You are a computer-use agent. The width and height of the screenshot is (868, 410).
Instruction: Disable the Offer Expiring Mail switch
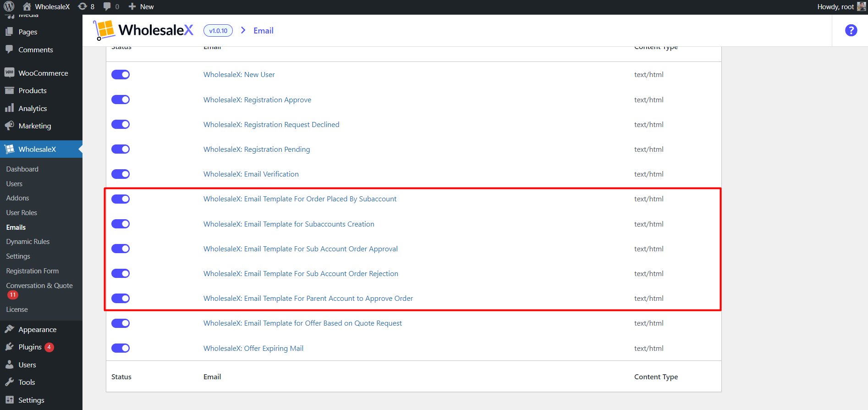click(121, 348)
